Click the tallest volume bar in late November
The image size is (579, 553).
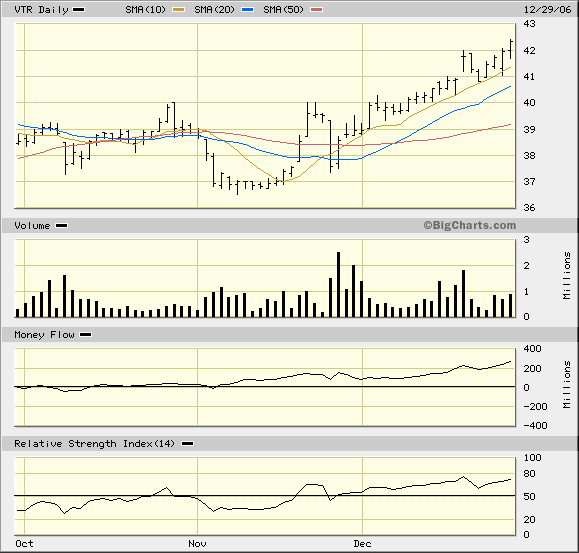point(338,284)
